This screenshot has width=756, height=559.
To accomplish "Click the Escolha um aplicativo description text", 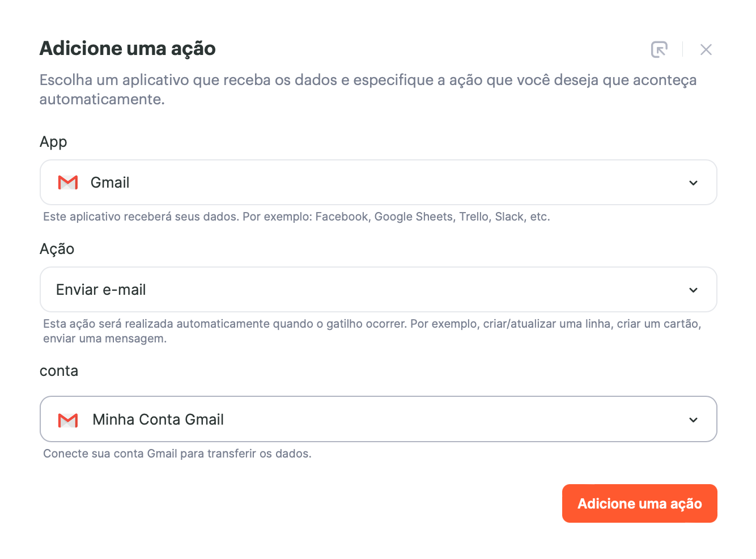I will coord(368,90).
